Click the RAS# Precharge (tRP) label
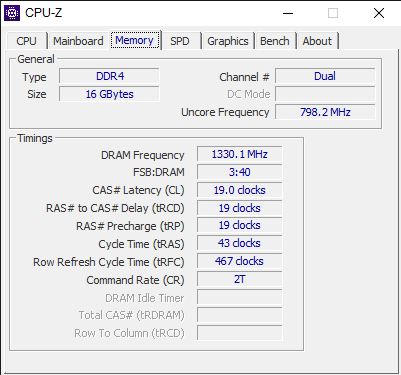This screenshot has width=401, height=375. point(130,226)
